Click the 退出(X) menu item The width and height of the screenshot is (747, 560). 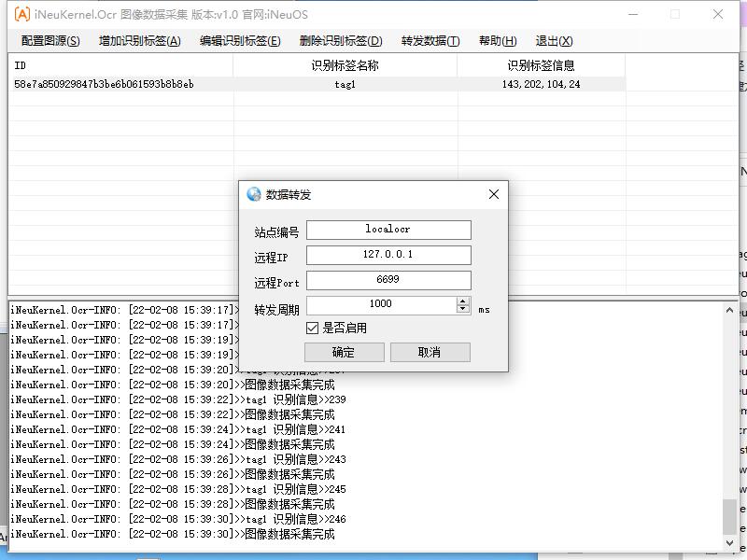(554, 41)
